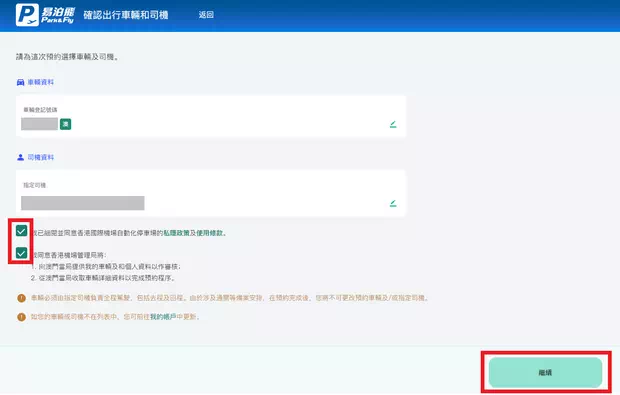620x395 pixels.
Task: Edit the vehicle registration number entry
Action: pyautogui.click(x=393, y=124)
